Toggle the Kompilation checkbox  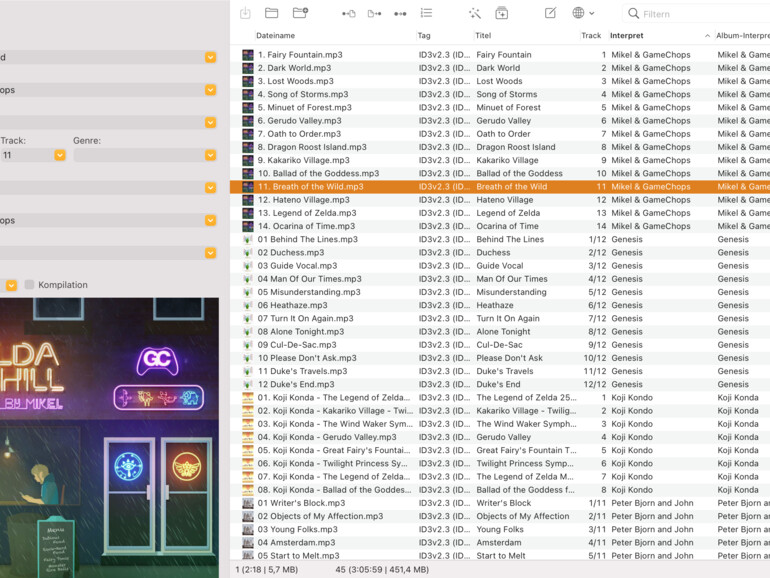[x=29, y=285]
